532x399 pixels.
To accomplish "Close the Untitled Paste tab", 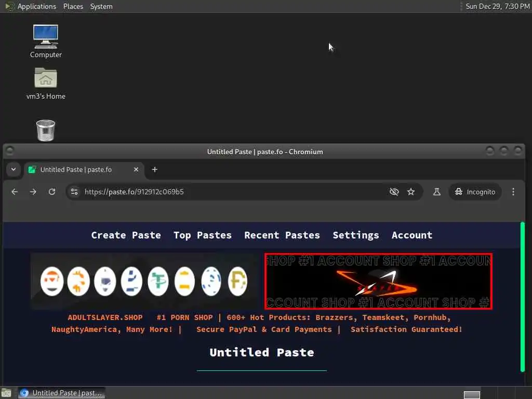I will tap(136, 169).
